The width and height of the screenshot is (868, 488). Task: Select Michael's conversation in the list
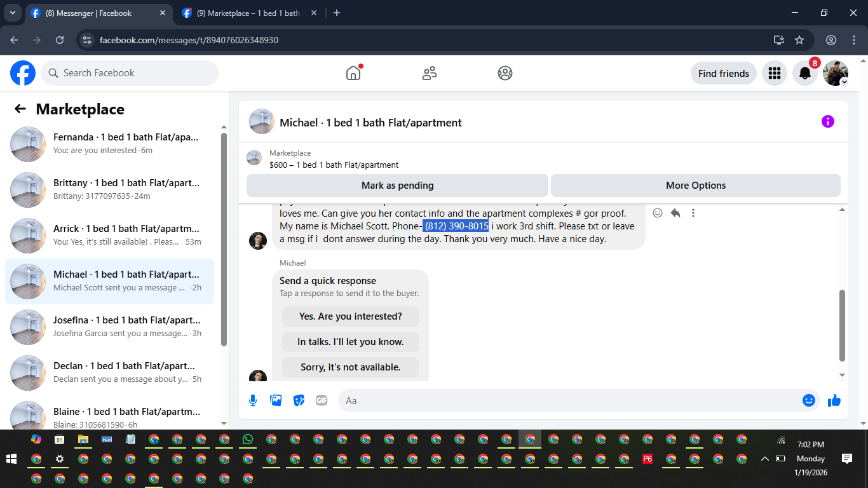109,281
